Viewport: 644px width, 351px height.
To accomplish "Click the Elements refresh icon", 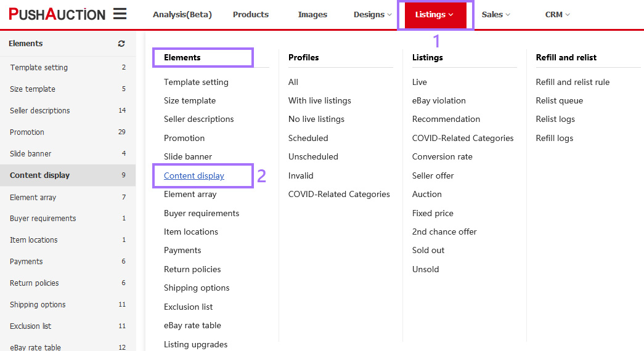I will click(x=121, y=44).
